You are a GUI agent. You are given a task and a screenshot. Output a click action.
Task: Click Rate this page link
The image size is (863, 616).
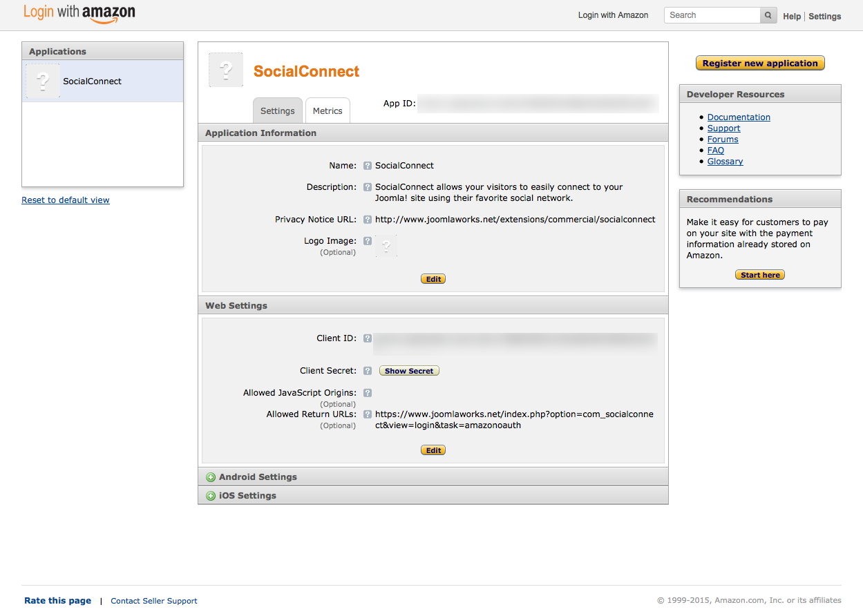click(x=58, y=601)
